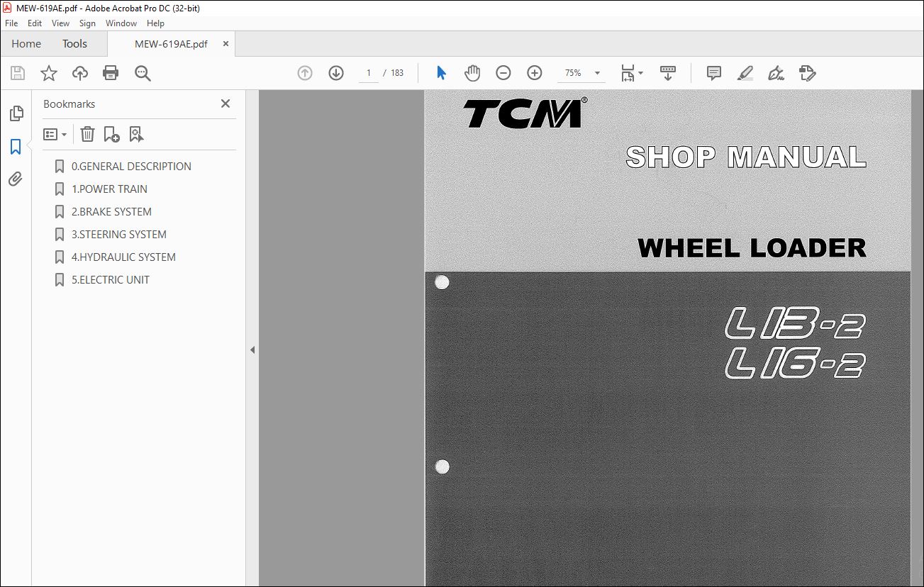Open the Attachments paperclip panel
Viewport: 924px width, 587px height.
pos(16,179)
